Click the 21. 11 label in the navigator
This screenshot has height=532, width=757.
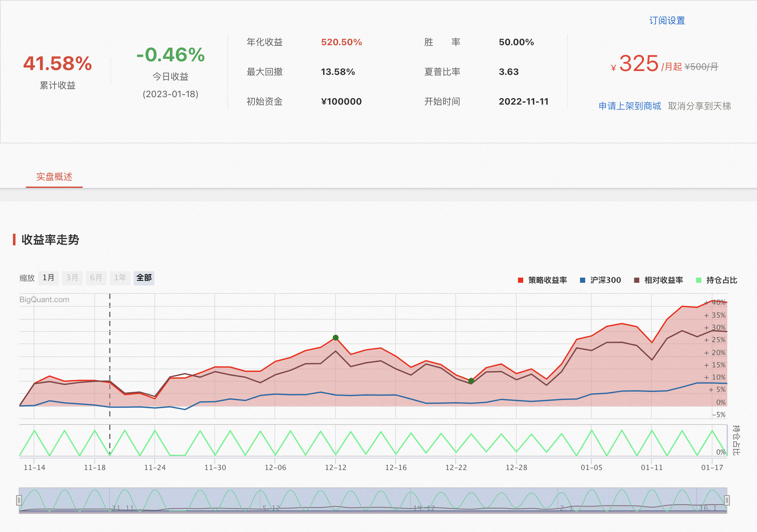123,508
